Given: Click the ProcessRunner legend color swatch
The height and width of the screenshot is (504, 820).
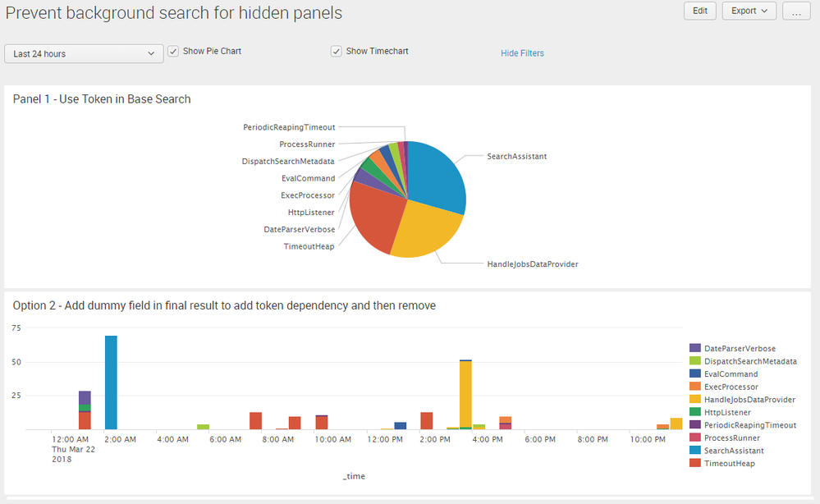Looking at the screenshot, I should (x=695, y=438).
